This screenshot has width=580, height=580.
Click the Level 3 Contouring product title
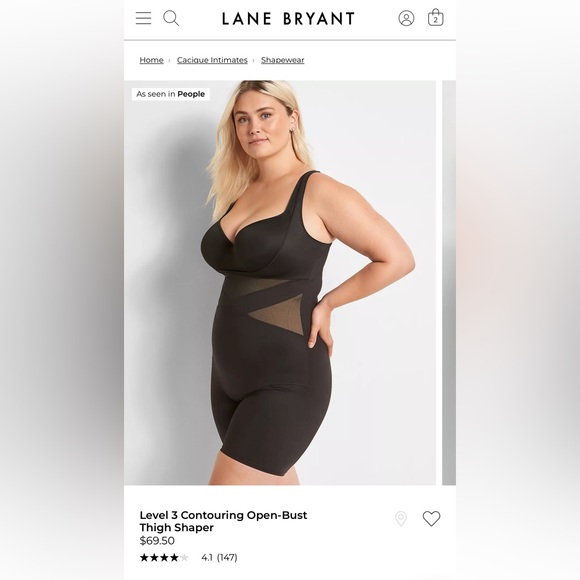click(223, 521)
